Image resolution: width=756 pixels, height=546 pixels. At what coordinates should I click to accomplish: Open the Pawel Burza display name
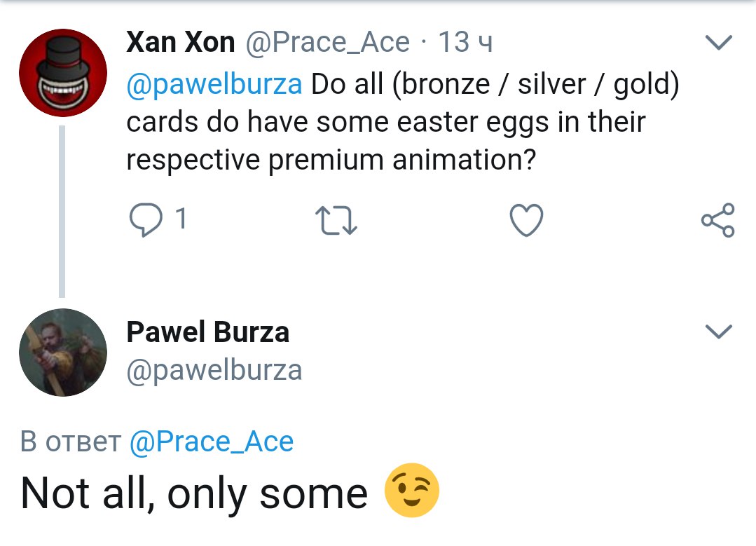click(207, 332)
